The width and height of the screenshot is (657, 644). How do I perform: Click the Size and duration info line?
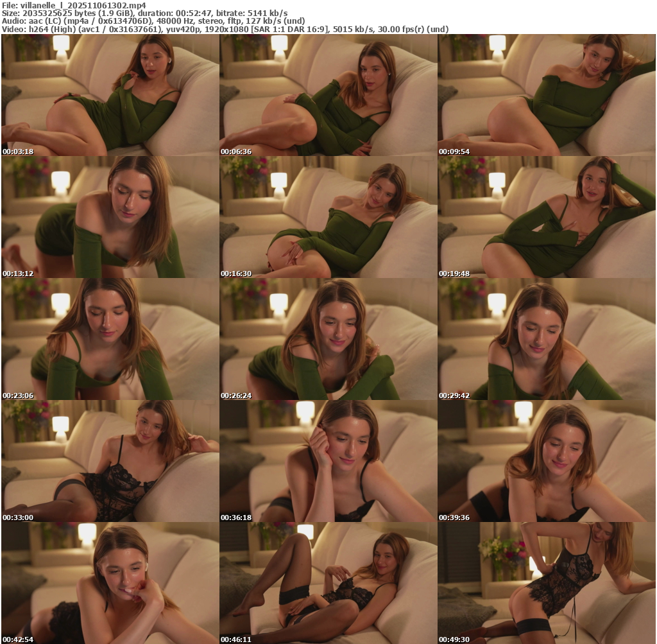[x=144, y=13]
